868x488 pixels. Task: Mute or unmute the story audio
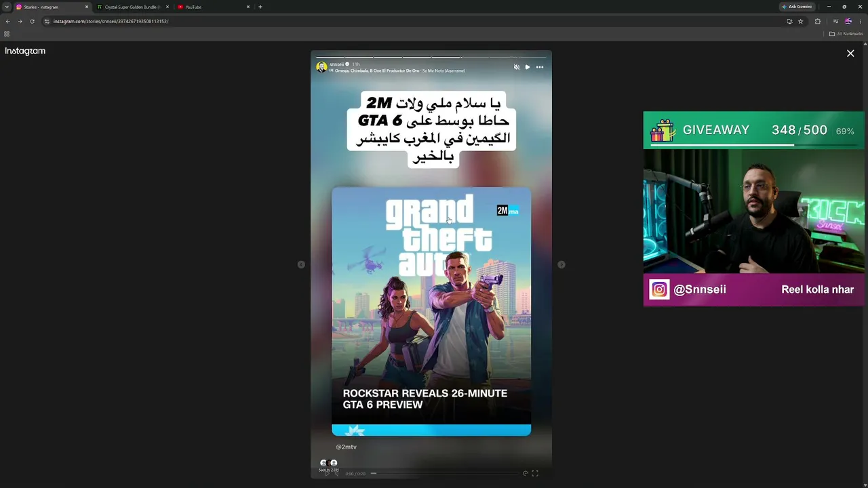(x=516, y=67)
